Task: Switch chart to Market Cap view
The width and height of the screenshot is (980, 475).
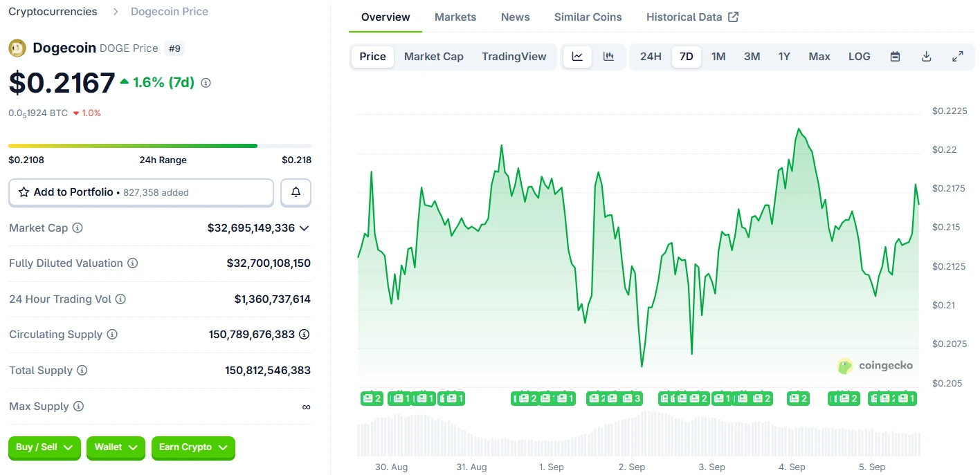Action: pyautogui.click(x=434, y=56)
